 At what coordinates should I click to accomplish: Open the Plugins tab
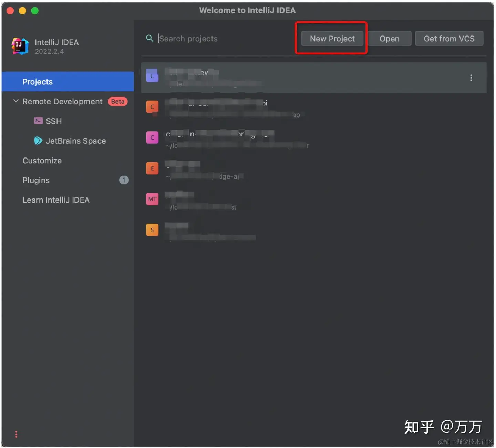(36, 180)
